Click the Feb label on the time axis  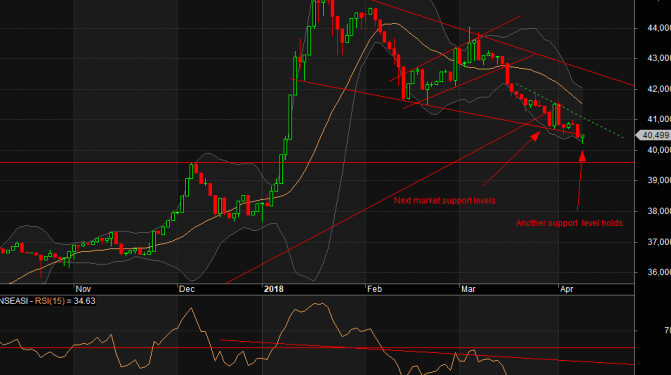[374, 289]
